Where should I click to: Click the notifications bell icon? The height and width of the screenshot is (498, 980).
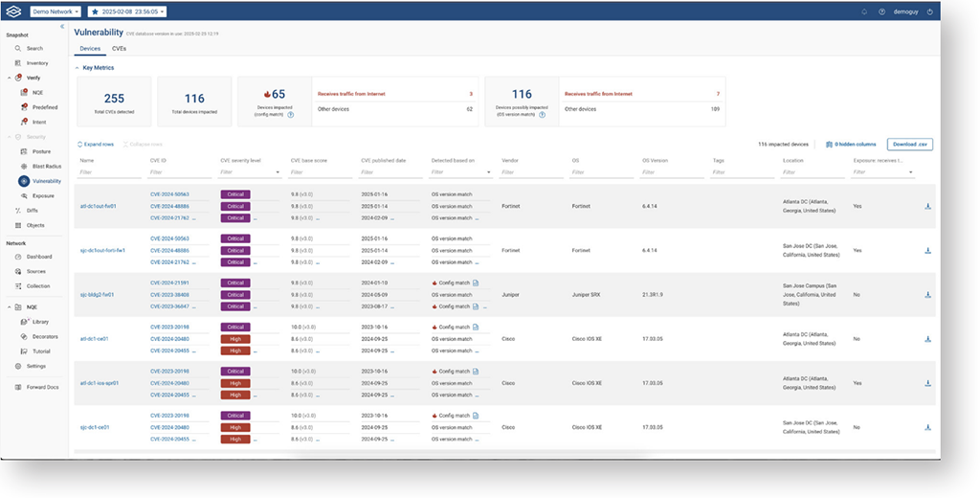click(x=865, y=11)
